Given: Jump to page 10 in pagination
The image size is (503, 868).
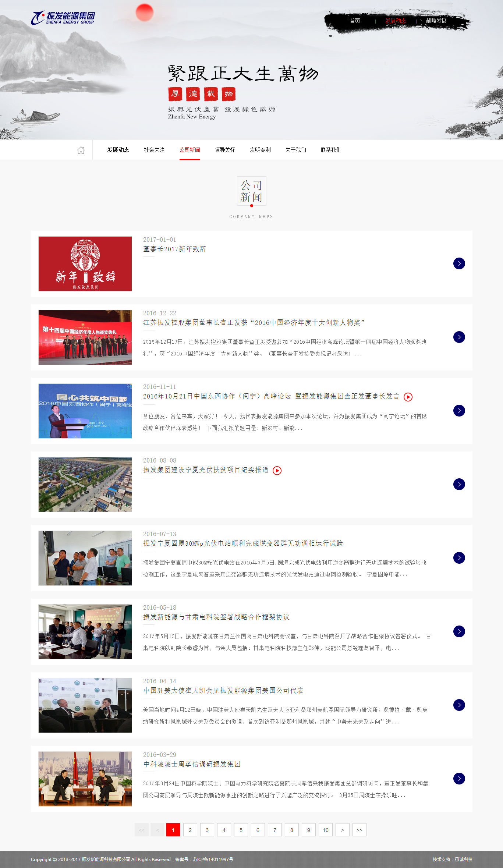Looking at the screenshot, I should tap(325, 830).
